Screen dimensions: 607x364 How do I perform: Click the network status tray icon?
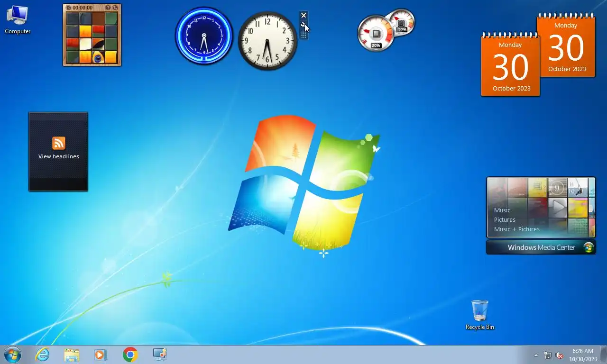coord(548,355)
